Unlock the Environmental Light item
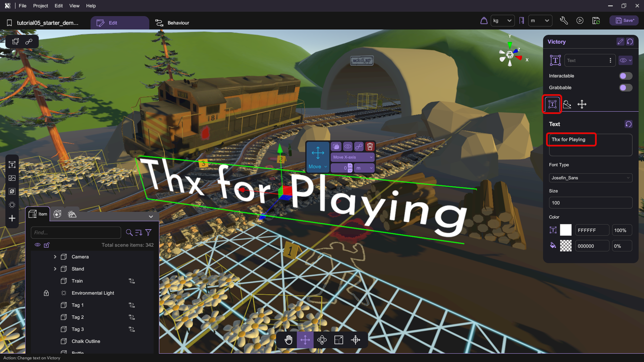This screenshot has height=362, width=644. pyautogui.click(x=46, y=293)
